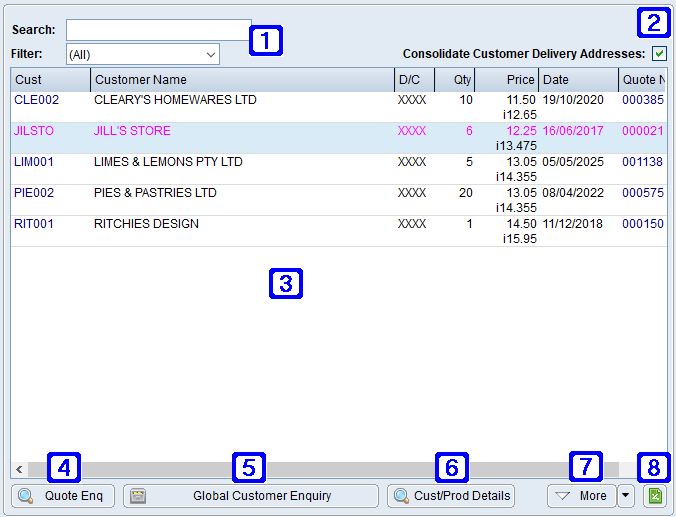
Task: Click the Cust column header
Action: (x=50, y=80)
